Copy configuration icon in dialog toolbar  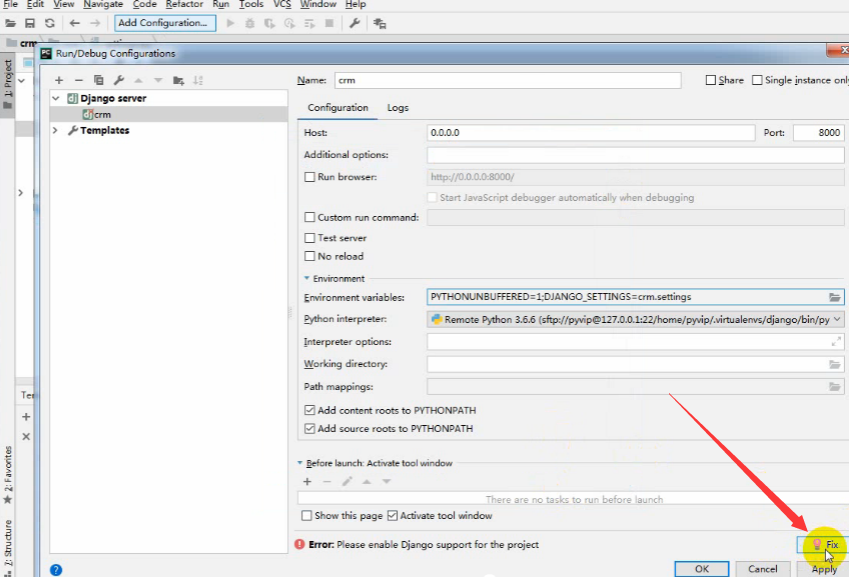pos(99,80)
